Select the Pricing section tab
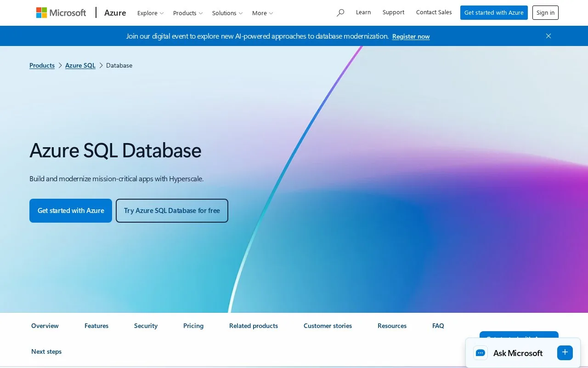Image resolution: width=588 pixels, height=368 pixels. pyautogui.click(x=193, y=326)
